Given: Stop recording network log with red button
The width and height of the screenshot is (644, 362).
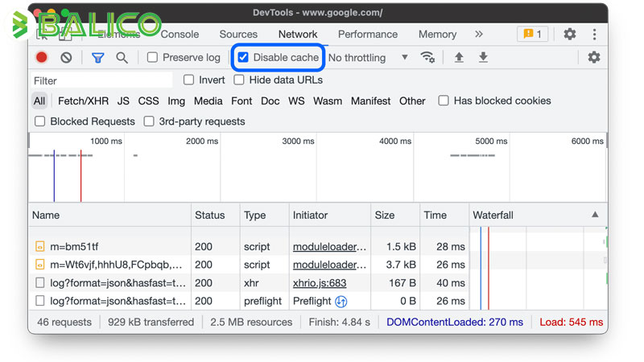Looking at the screenshot, I should coord(42,57).
